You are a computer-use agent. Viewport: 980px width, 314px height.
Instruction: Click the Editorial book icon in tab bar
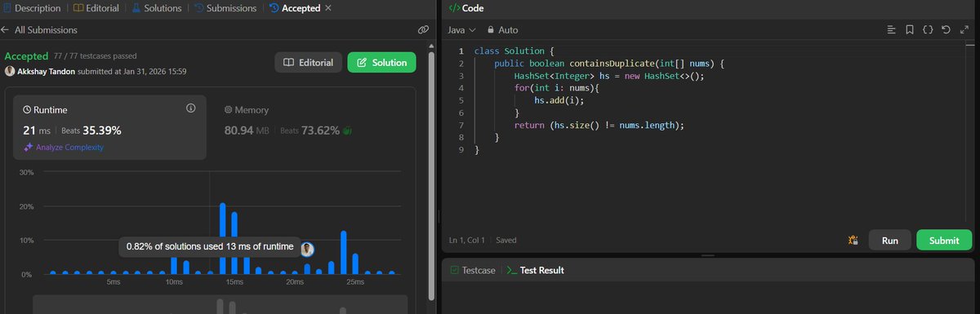point(78,8)
